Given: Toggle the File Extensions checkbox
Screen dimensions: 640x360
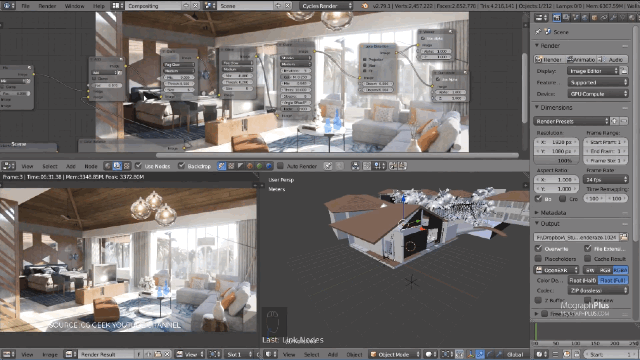Looking at the screenshot, I should [x=588, y=248].
